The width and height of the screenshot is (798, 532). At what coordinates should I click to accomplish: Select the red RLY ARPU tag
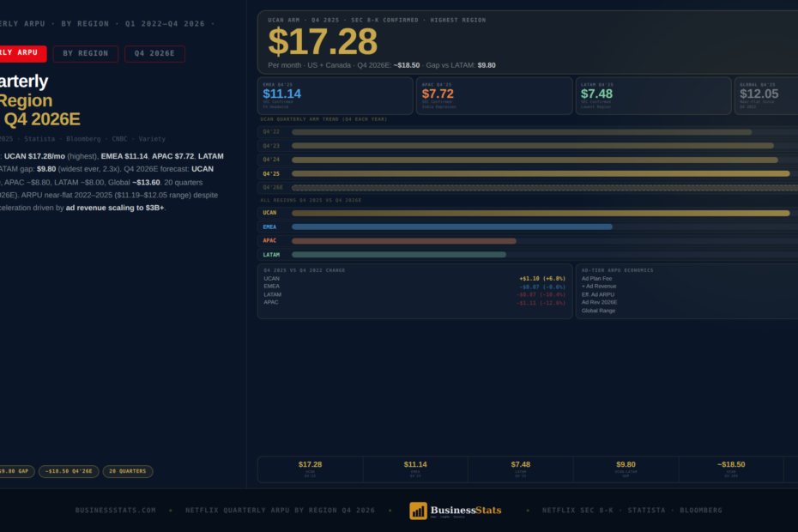[x=22, y=53]
